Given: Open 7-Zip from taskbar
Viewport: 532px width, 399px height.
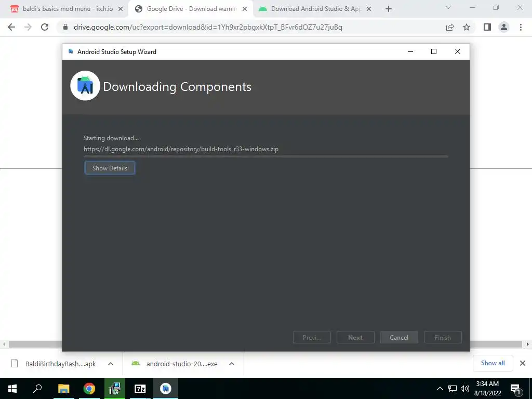Looking at the screenshot, I should coord(140,389).
